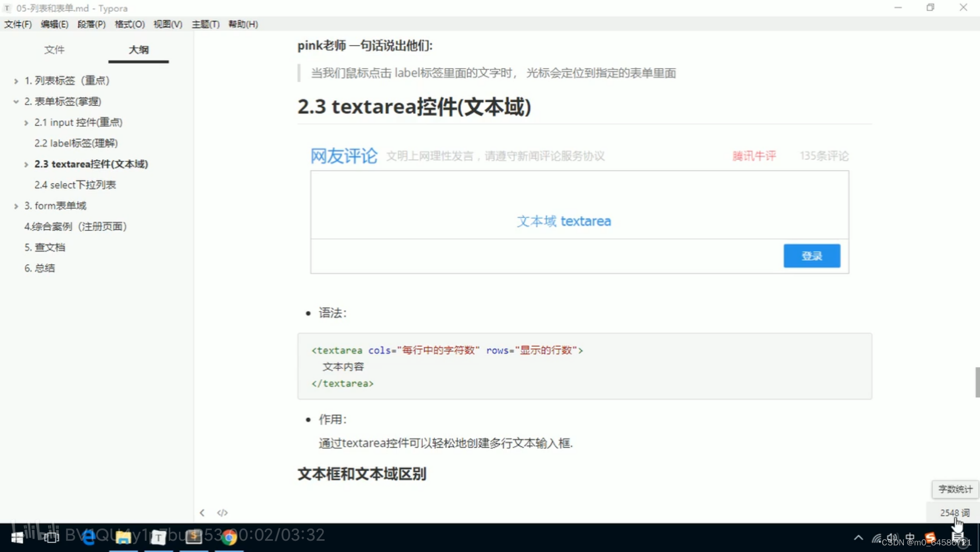Collapse outline item 2. 表单标签(掌握)
The image size is (980, 552).
click(16, 102)
